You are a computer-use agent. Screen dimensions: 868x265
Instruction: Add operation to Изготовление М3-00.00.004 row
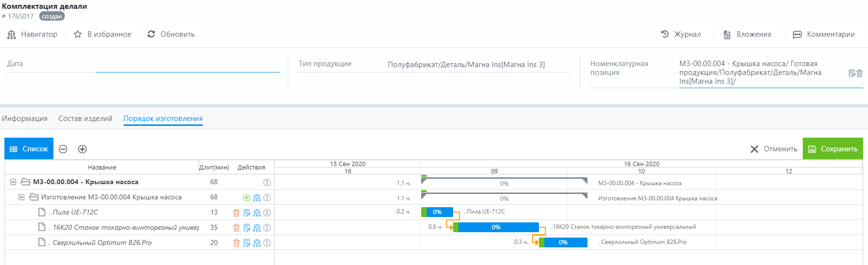247,197
